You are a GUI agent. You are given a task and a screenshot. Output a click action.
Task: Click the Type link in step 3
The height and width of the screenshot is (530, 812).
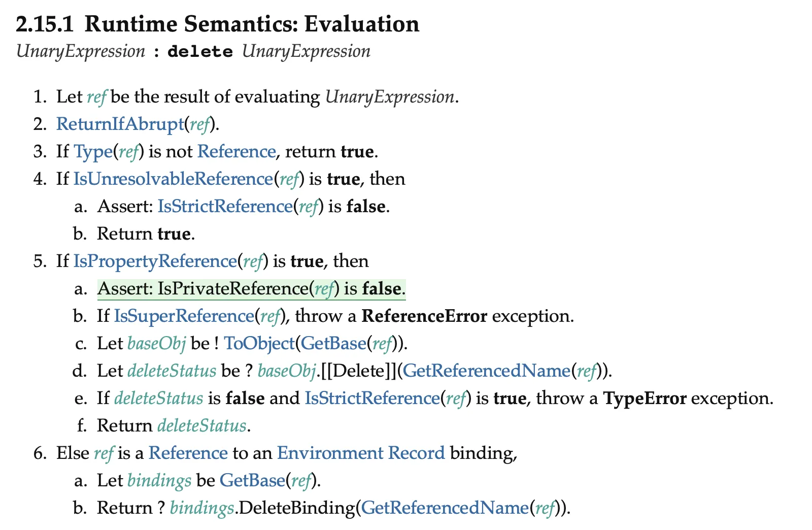92,151
